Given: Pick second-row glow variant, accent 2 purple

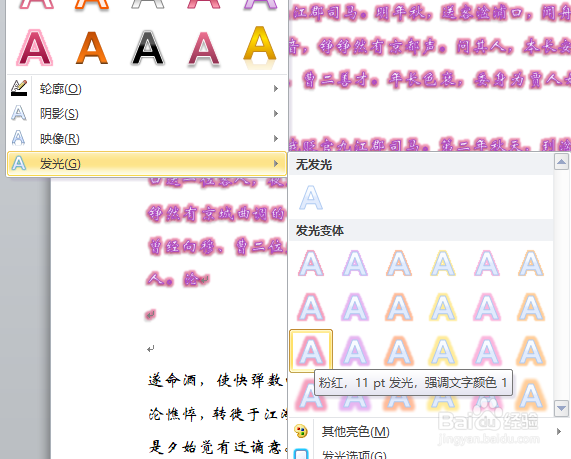Looking at the screenshot, I should coord(355,307).
